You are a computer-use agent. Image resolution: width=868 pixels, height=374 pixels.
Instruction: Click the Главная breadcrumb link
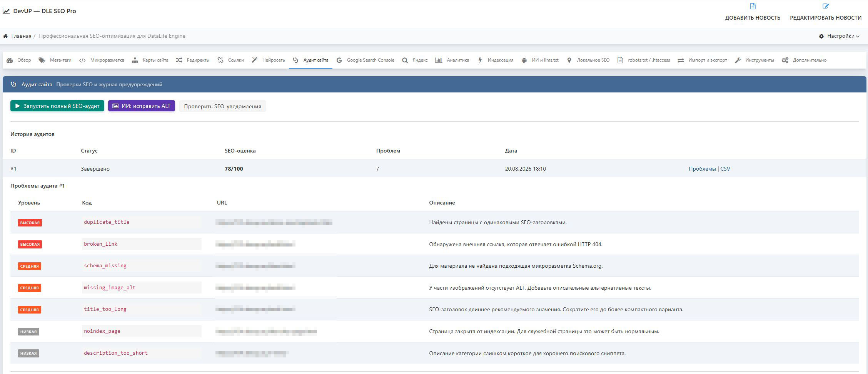[21, 36]
